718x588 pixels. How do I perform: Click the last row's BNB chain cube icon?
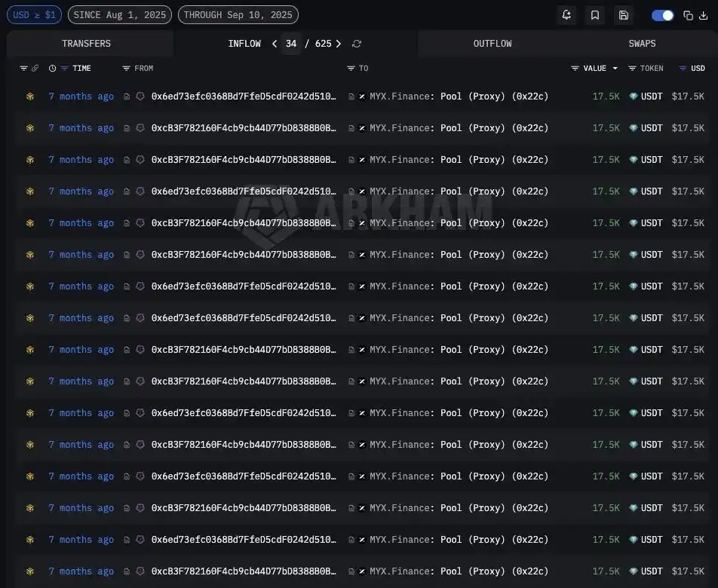pyautogui.click(x=30, y=571)
